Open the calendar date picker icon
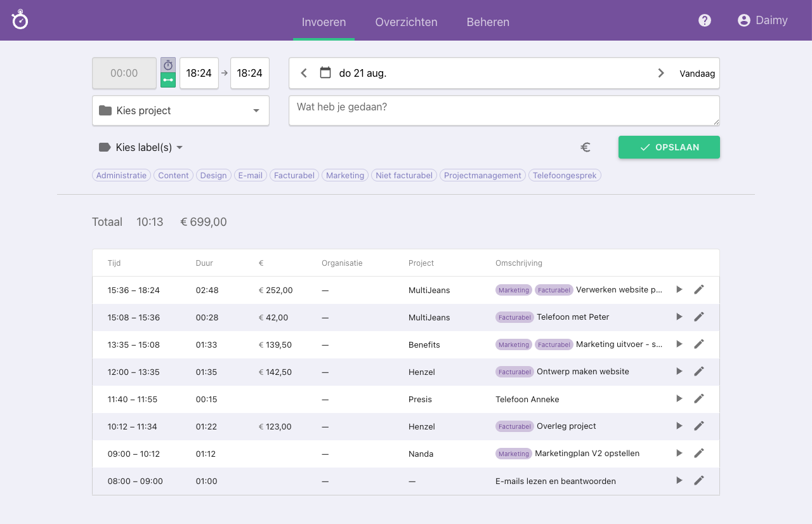This screenshot has height=524, width=812. pyautogui.click(x=325, y=73)
